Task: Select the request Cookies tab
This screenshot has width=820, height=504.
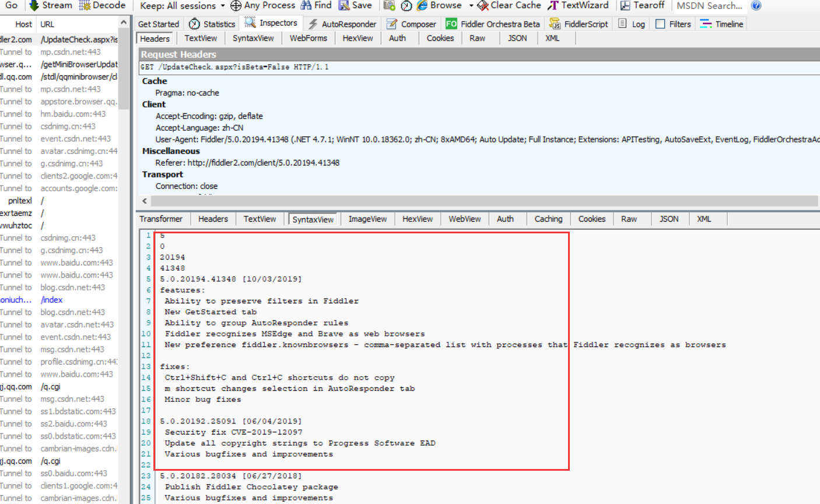Action: (x=440, y=38)
